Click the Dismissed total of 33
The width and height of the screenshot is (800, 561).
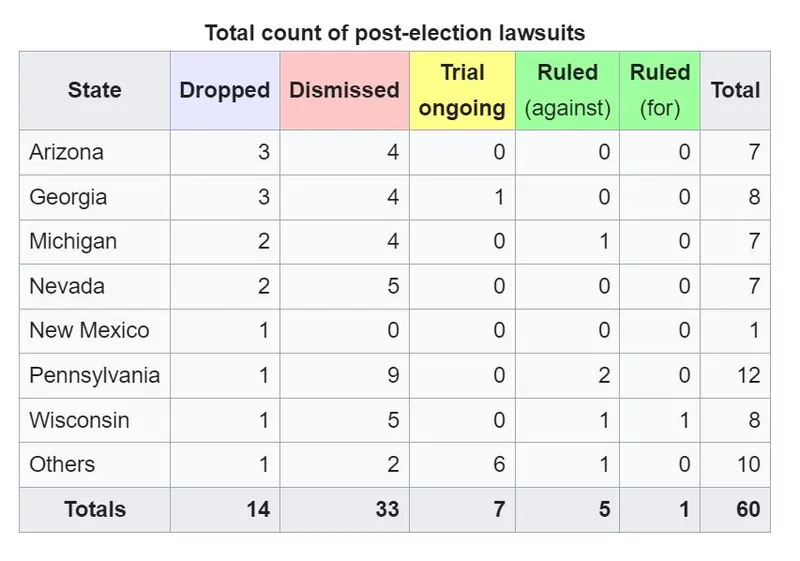pyautogui.click(x=386, y=509)
